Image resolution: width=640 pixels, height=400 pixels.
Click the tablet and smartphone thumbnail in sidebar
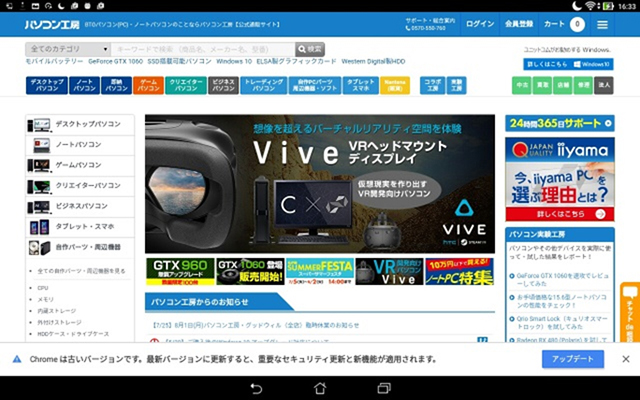pos(39,227)
